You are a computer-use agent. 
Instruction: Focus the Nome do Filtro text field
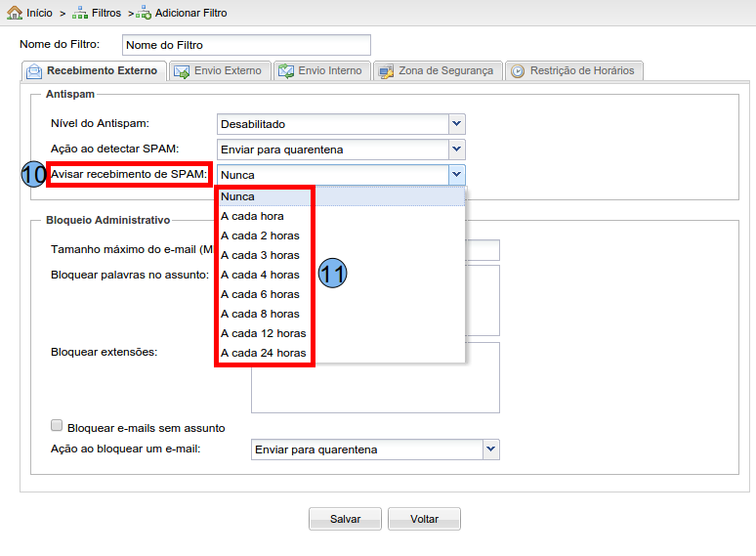[x=246, y=45]
